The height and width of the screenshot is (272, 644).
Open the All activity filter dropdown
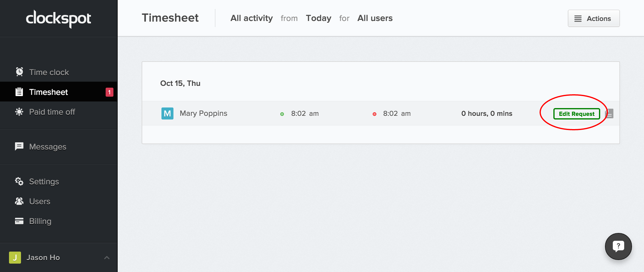(x=251, y=18)
